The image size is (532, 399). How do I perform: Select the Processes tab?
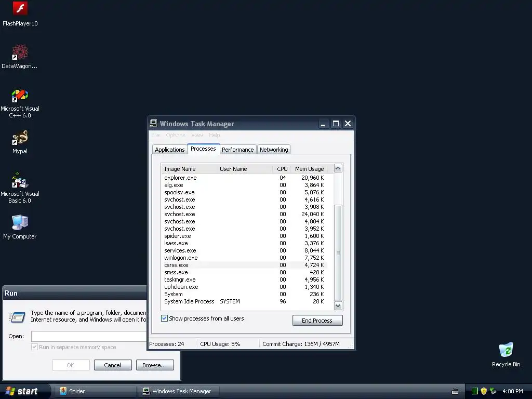203,149
